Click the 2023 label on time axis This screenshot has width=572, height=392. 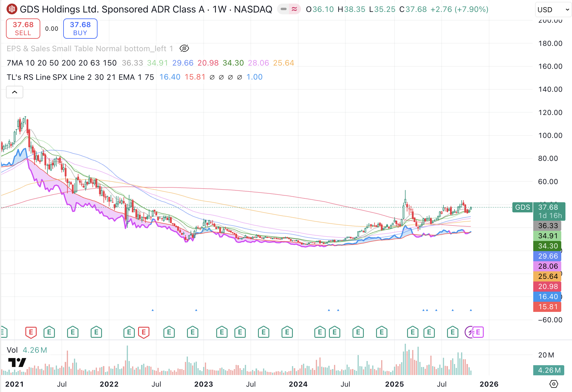204,384
